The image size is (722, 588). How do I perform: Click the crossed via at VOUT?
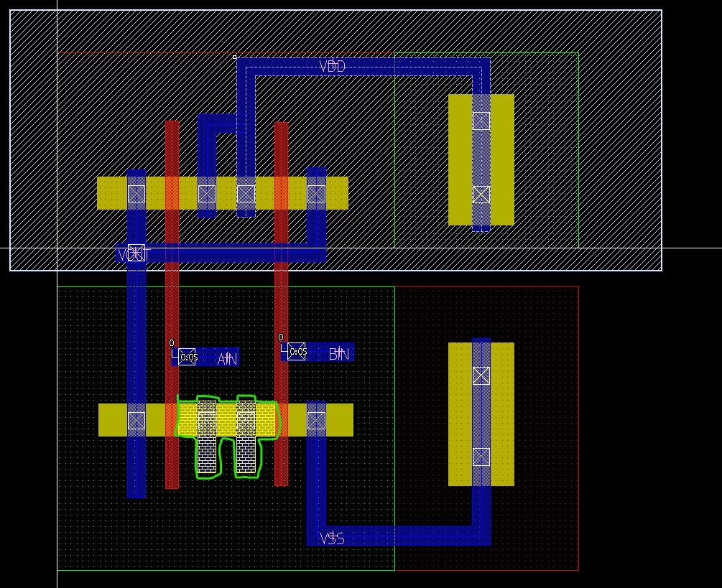(x=136, y=253)
